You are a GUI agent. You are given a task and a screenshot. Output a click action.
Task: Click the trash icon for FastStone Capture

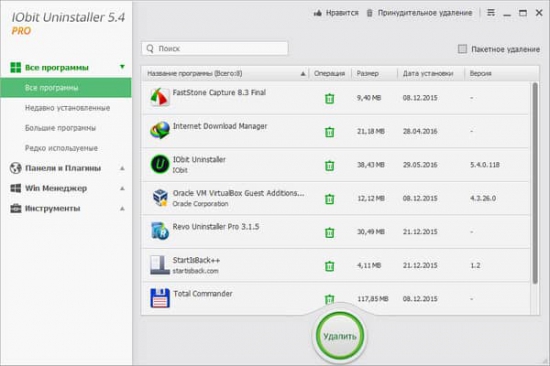329,99
